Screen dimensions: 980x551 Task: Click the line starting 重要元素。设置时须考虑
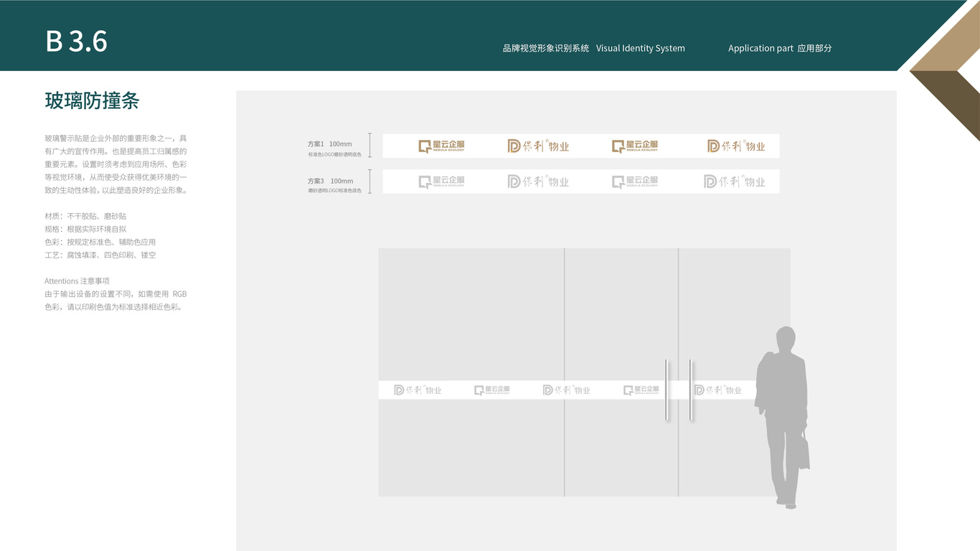pyautogui.click(x=116, y=164)
